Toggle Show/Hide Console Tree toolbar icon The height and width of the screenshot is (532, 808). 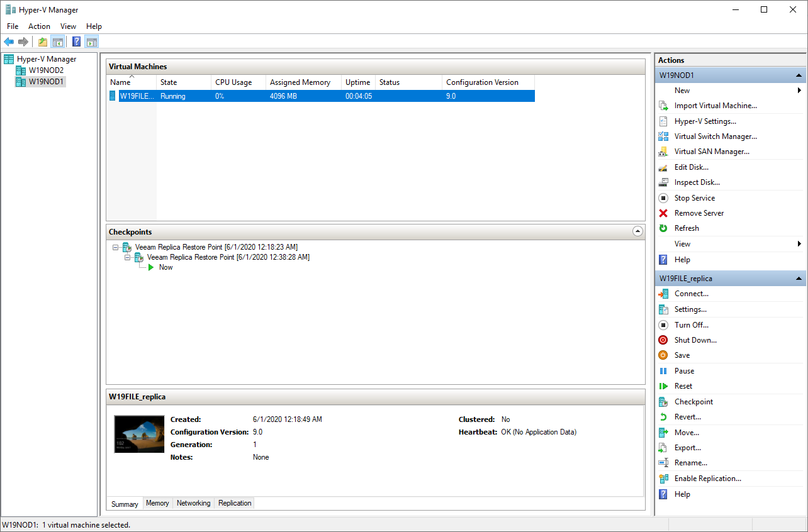click(x=57, y=42)
